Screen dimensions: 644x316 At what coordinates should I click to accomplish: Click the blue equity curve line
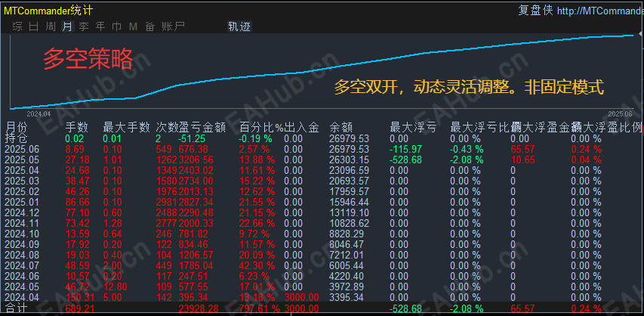point(322,71)
